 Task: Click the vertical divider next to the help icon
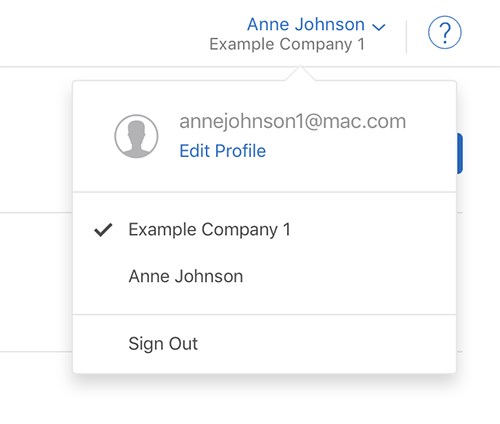click(406, 37)
